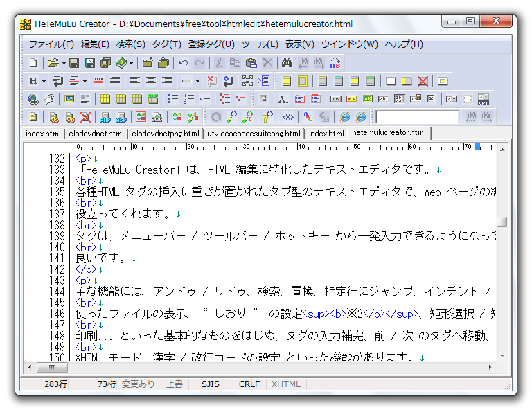Click the first yellow table grid icon
The width and height of the screenshot is (532, 412).
pos(105,99)
